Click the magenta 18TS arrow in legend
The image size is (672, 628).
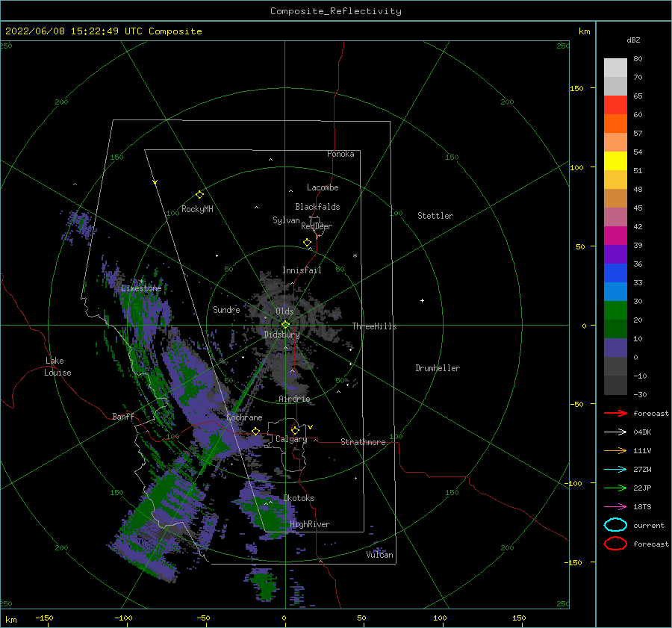pyautogui.click(x=615, y=507)
